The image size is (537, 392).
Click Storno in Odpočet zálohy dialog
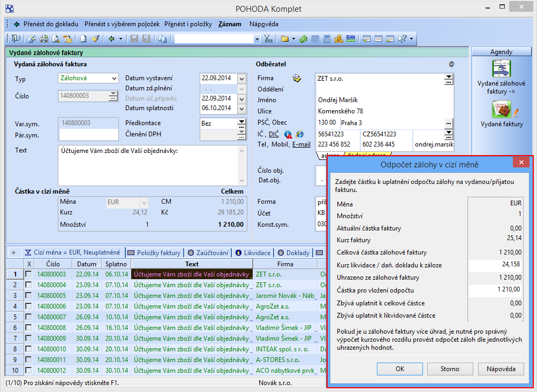click(x=450, y=369)
